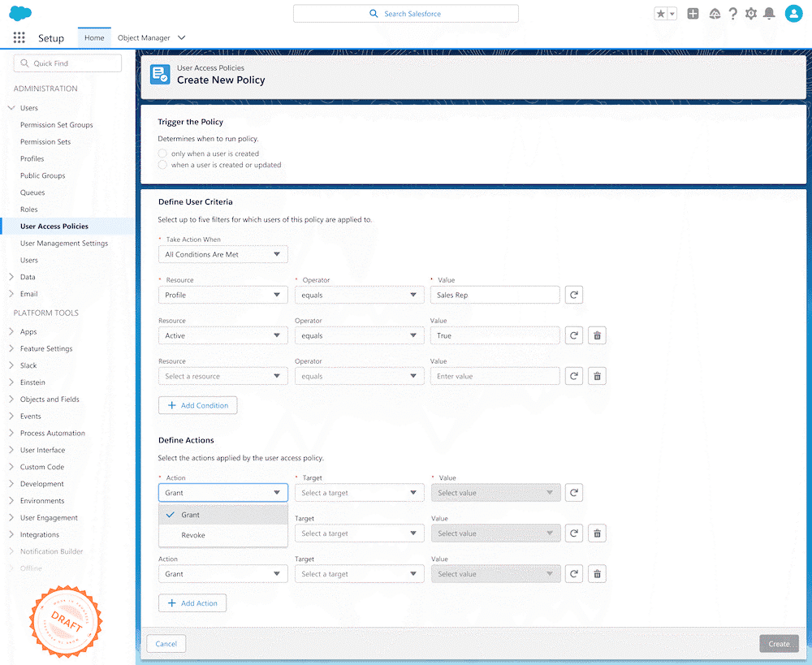Open Public Groups in sidebar
812x665 pixels.
[42, 175]
